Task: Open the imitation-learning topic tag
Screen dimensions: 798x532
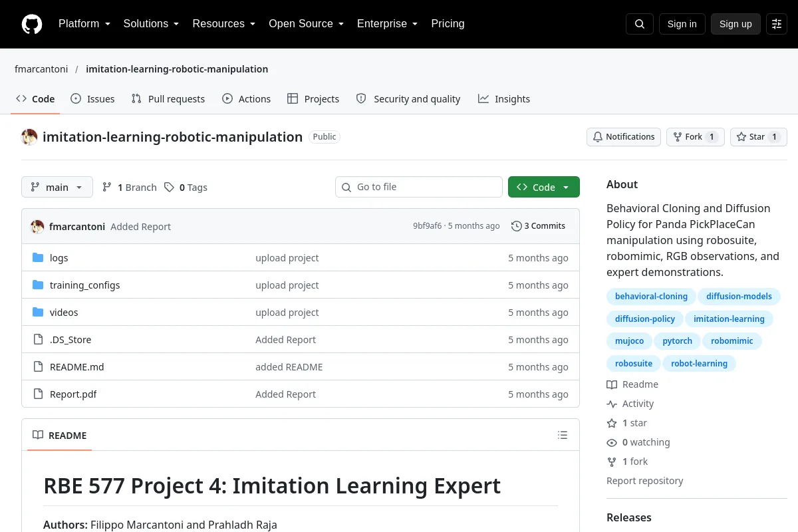Action: click(729, 319)
